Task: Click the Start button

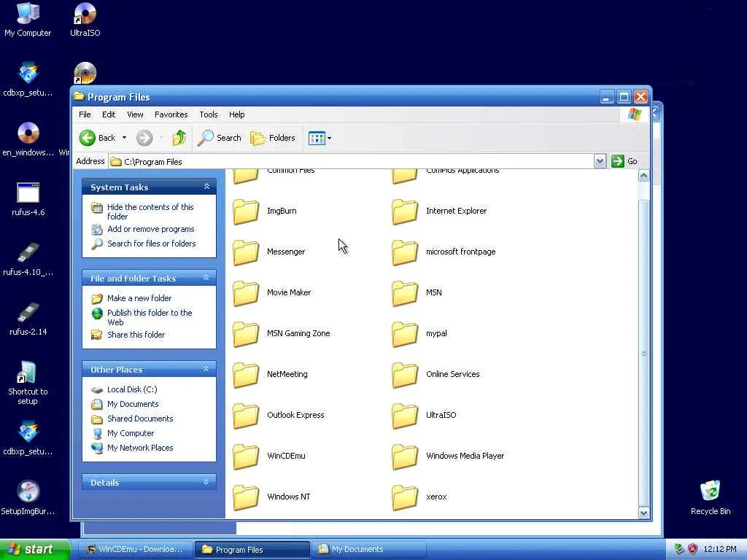Action: (35, 550)
